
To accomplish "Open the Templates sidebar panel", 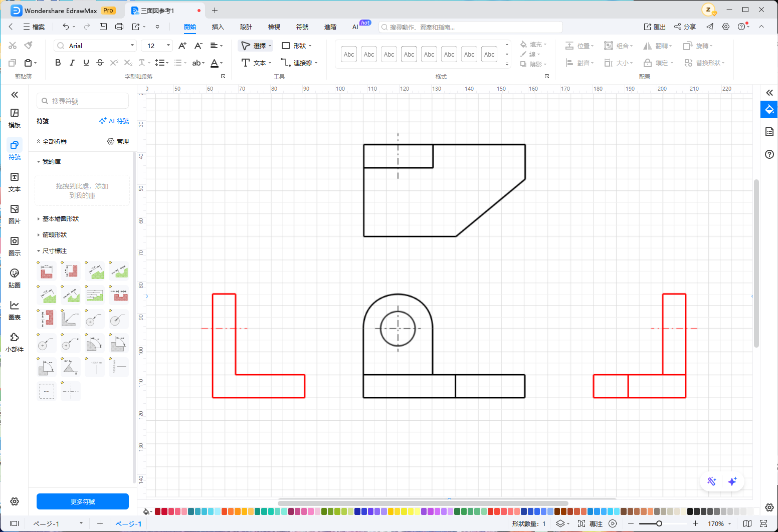I will pyautogui.click(x=15, y=118).
